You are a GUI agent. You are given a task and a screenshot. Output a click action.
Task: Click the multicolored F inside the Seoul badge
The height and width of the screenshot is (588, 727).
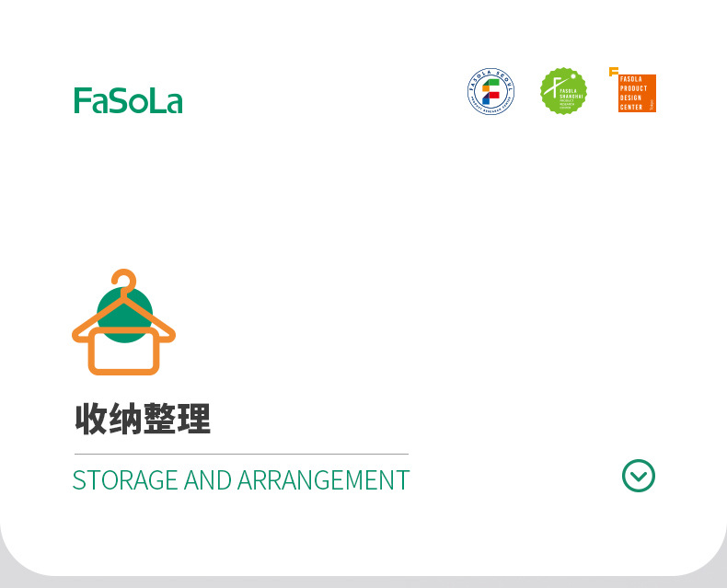(491, 91)
